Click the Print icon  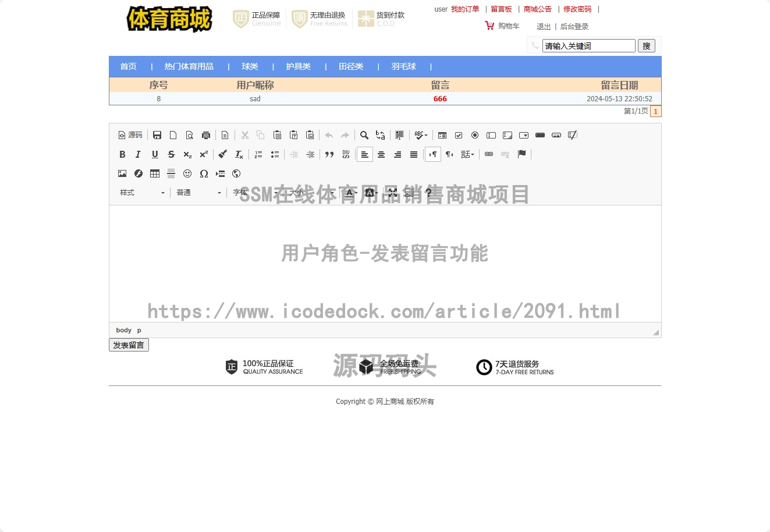coord(206,135)
